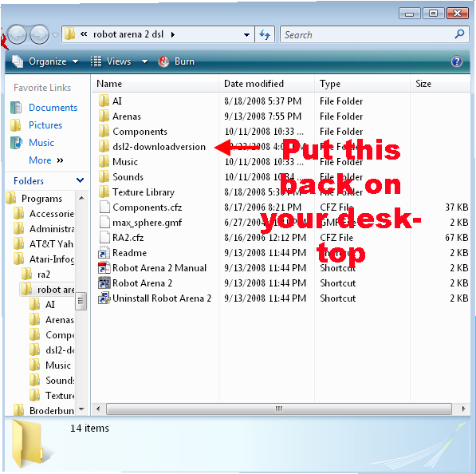Open the Pictures favorite link
Viewport: 476px width, 474px height.
click(45, 125)
